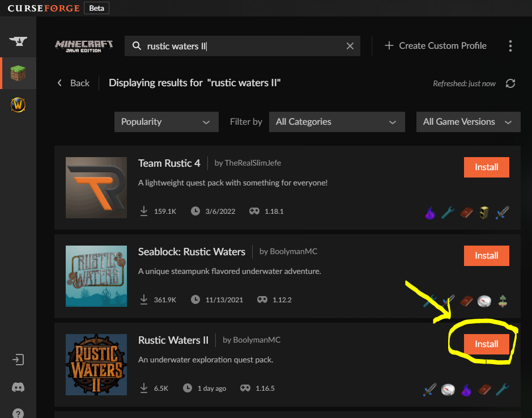The image size is (532, 418).
Task: Click the 1 day ago update time
Action: [212, 389]
